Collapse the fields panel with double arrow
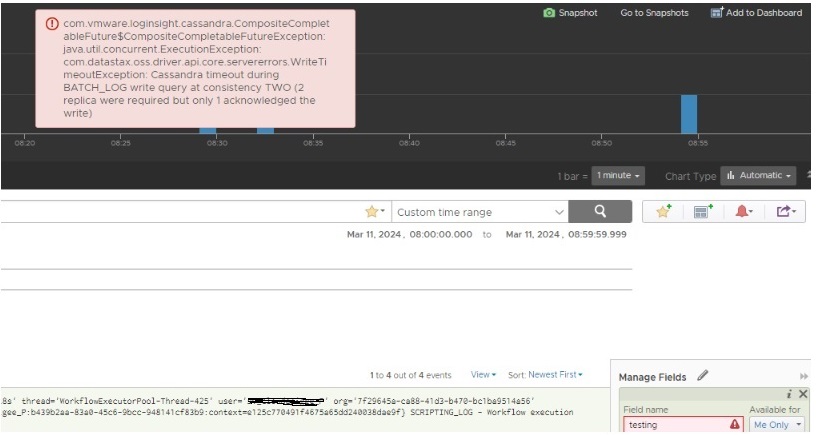The width and height of the screenshot is (816, 435). pos(804,376)
